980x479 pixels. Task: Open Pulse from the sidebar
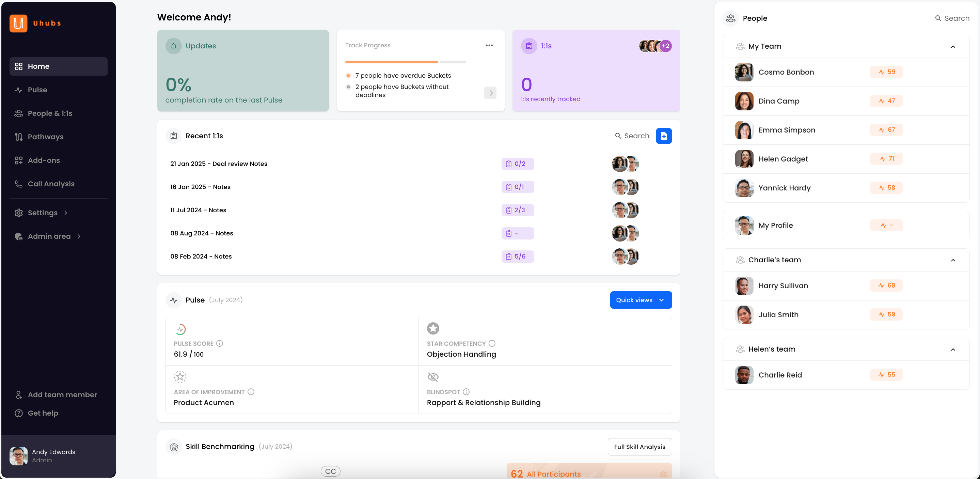[37, 90]
